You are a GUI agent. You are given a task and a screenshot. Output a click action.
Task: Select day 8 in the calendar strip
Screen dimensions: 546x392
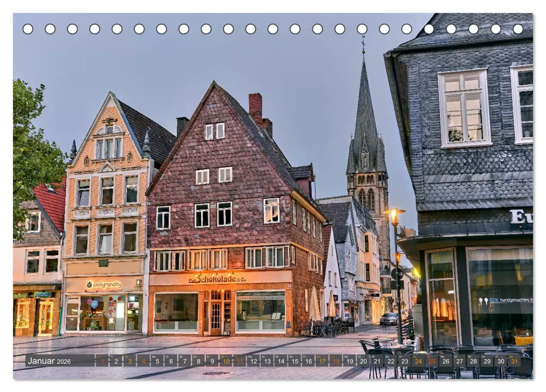(198, 361)
